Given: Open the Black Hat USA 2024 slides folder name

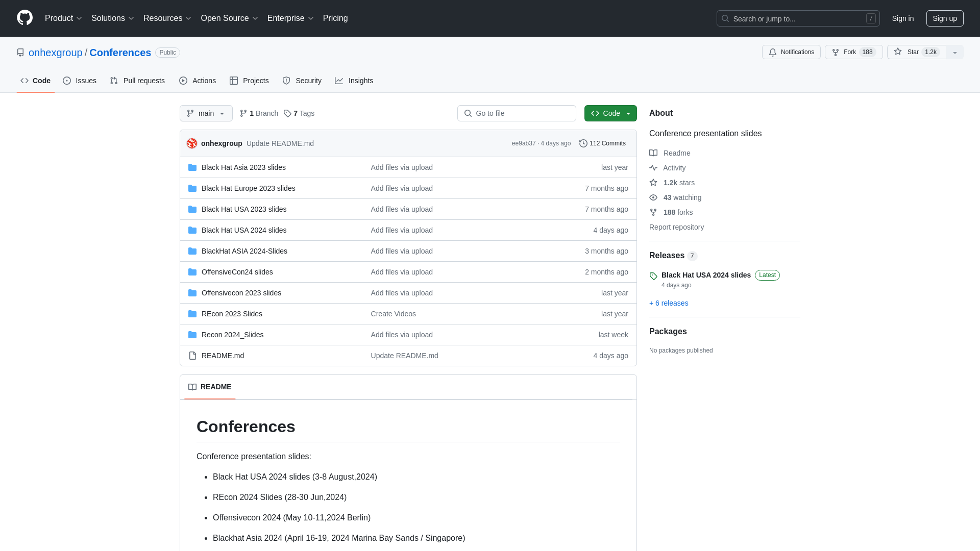Looking at the screenshot, I should pyautogui.click(x=244, y=230).
